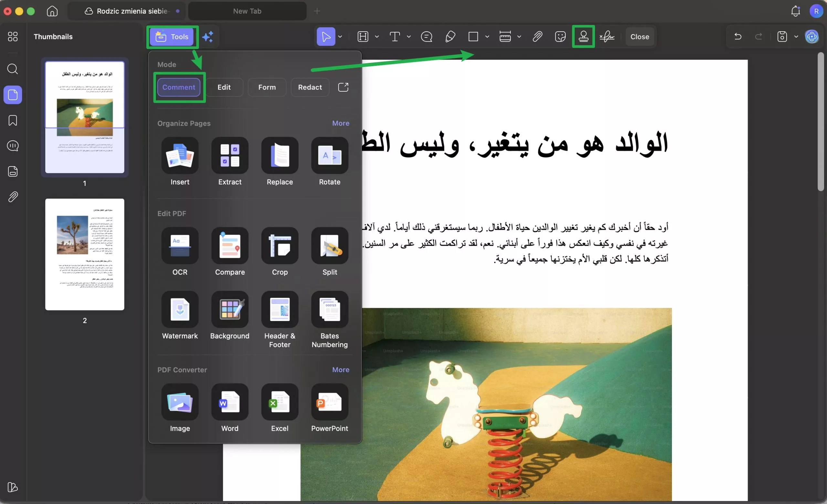Select the Highlight tool

pos(363,36)
